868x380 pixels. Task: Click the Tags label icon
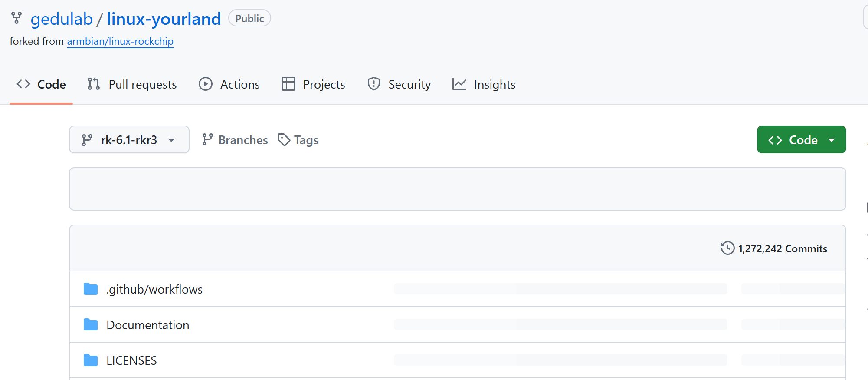pos(284,140)
